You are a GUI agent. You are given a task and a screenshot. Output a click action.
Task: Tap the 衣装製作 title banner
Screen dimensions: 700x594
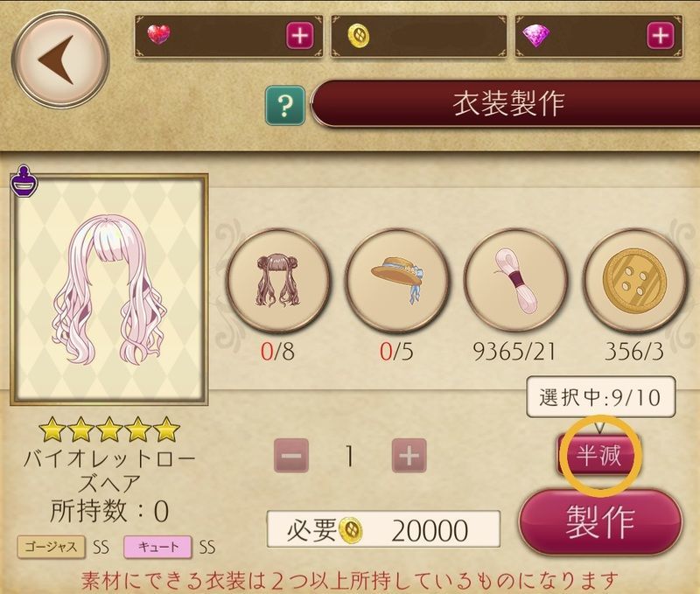click(506, 104)
